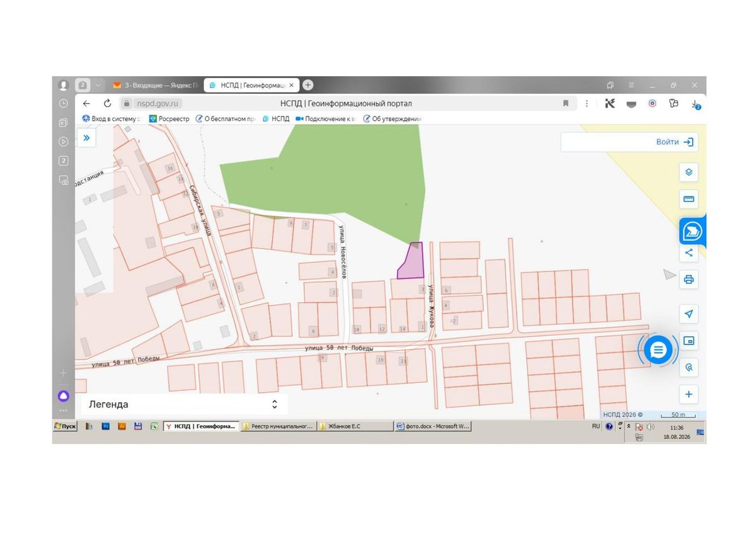Launch Photoshop from quick launch
The width and height of the screenshot is (756, 534).
[106, 426]
